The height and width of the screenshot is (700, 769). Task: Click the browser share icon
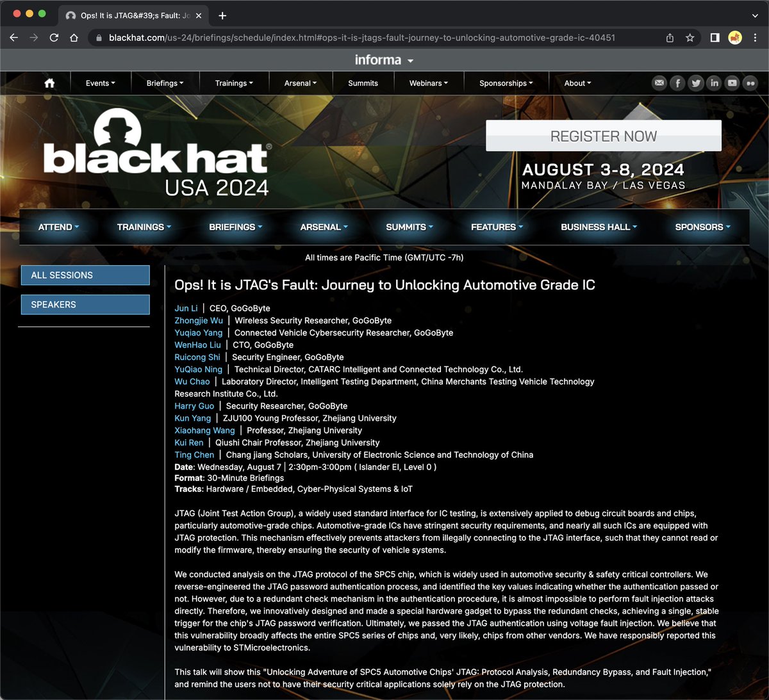pos(669,38)
